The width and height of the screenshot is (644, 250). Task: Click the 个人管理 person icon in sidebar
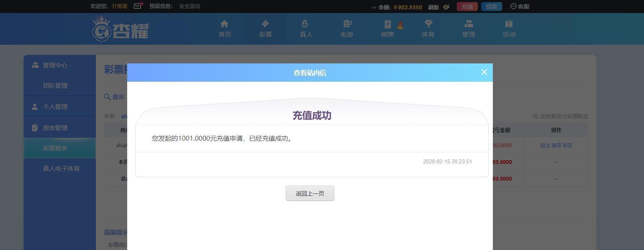click(35, 107)
